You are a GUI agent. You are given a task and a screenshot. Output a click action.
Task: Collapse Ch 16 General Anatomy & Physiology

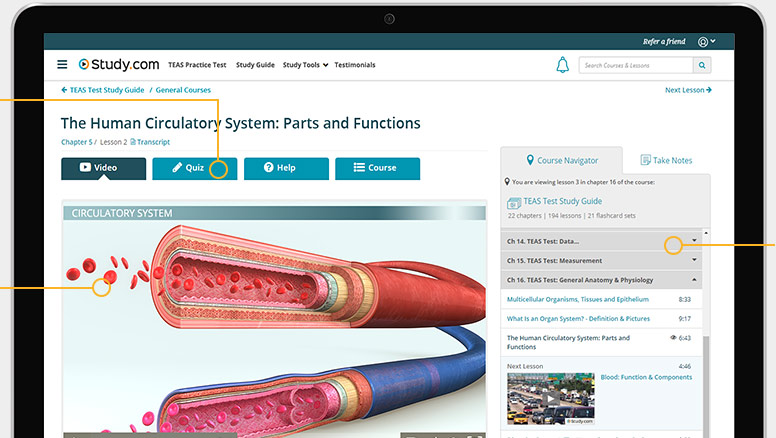(694, 280)
